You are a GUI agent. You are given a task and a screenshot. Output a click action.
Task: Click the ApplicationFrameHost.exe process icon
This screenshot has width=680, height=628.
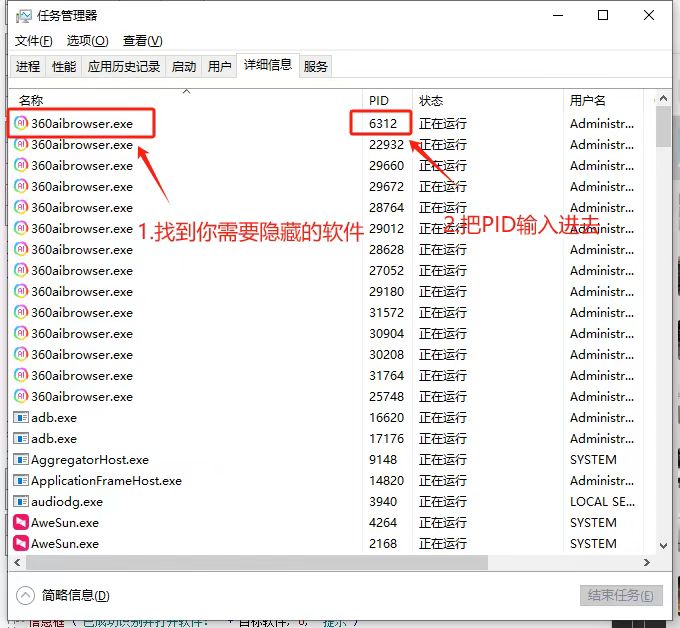(21, 481)
